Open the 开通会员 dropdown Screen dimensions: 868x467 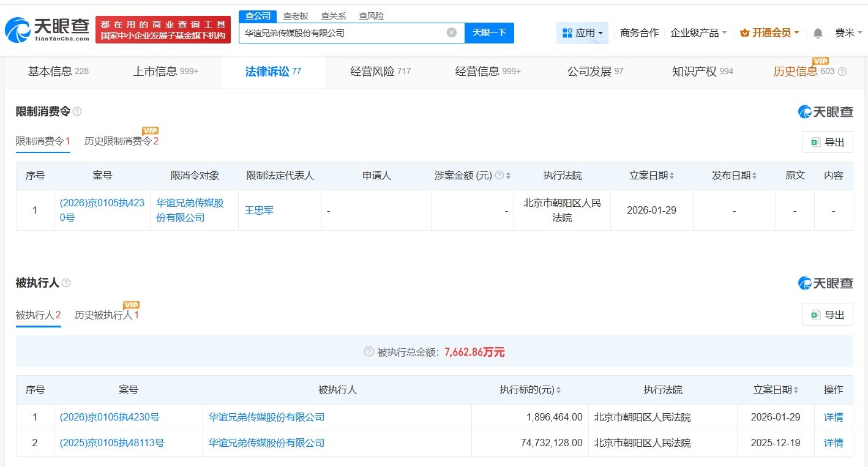(x=769, y=33)
